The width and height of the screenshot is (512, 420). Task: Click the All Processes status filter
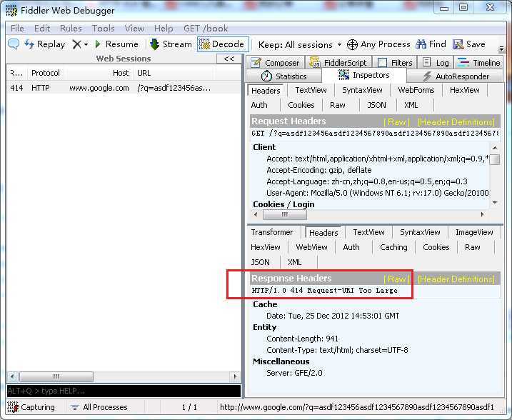coord(99,407)
